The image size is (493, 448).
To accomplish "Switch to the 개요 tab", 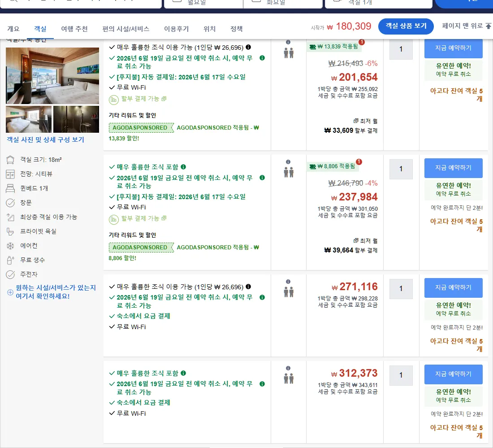I will 13,29.
